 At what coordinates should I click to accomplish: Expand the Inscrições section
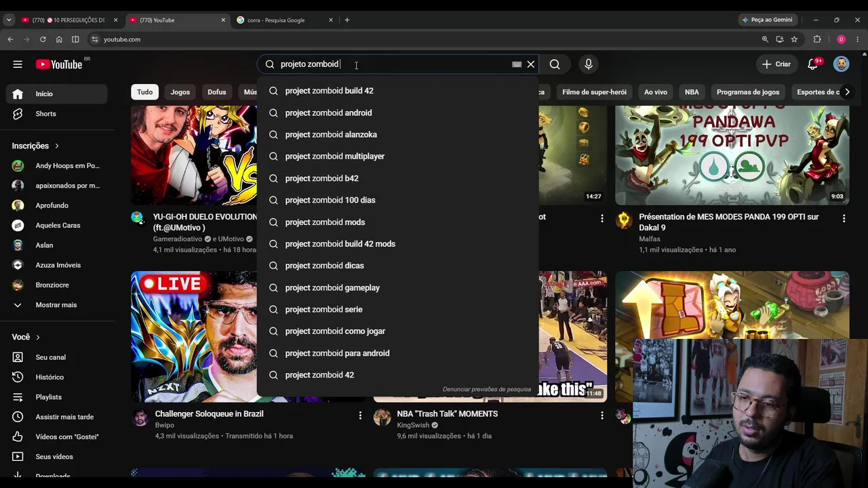[35, 146]
